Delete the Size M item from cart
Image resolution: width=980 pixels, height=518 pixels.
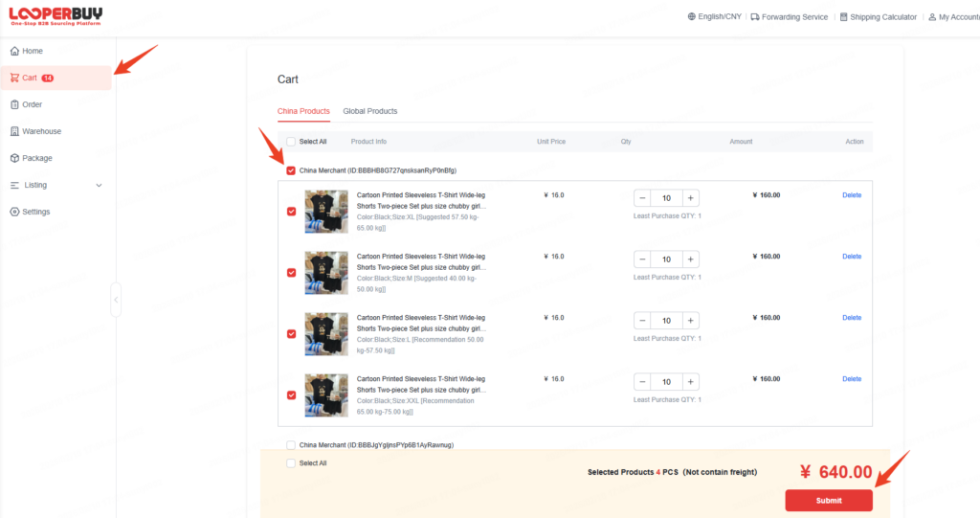pyautogui.click(x=851, y=257)
